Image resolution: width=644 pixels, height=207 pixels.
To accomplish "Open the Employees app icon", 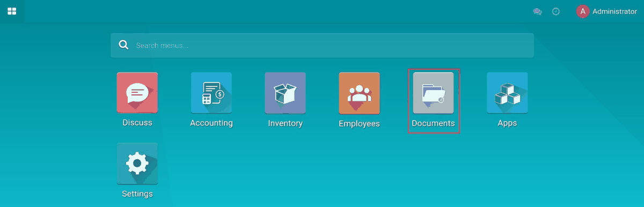I will coord(360,93).
